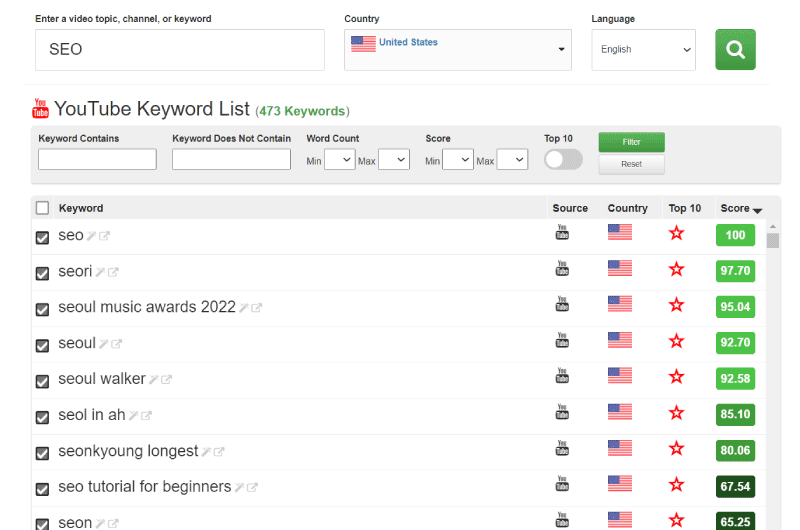
Task: Click the Keyword Does Not Contain field
Action: (231, 159)
